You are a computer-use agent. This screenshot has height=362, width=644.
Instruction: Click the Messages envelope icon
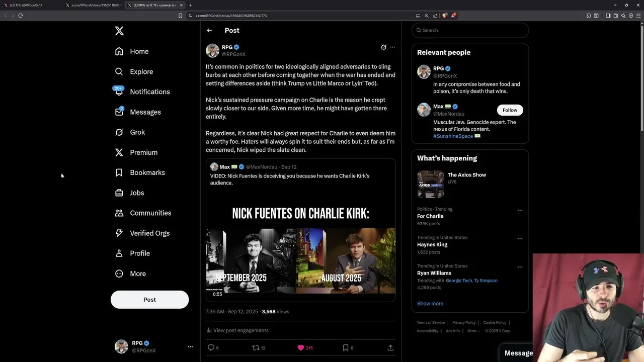[119, 112]
